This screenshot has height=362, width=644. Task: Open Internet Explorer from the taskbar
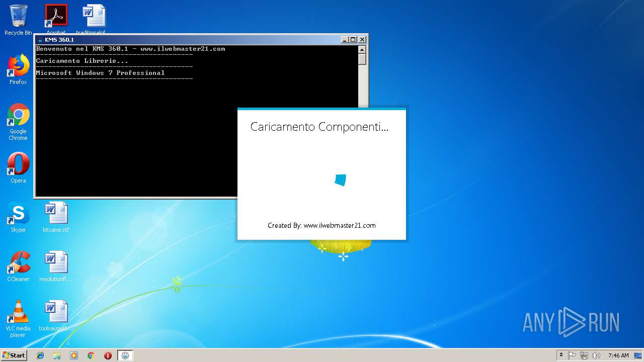coord(40,355)
